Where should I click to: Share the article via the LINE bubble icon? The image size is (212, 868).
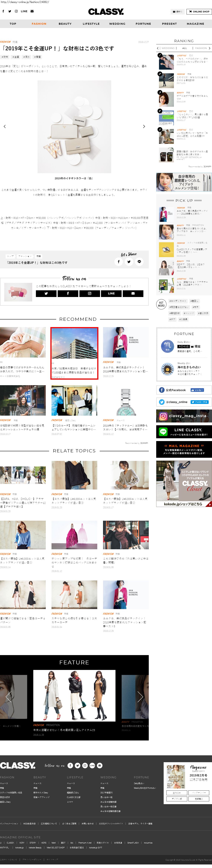coord(139,262)
